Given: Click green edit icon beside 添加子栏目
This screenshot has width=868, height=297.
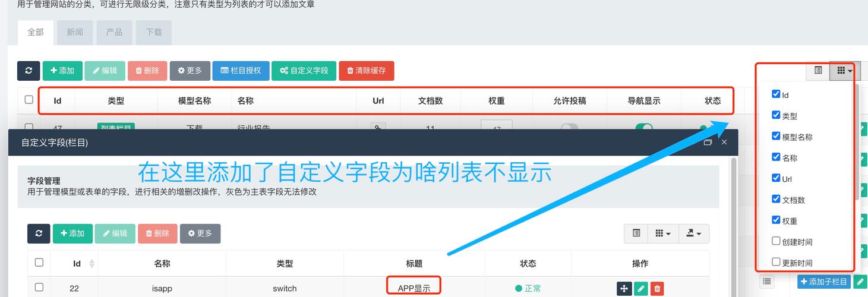Looking at the screenshot, I should tap(861, 282).
